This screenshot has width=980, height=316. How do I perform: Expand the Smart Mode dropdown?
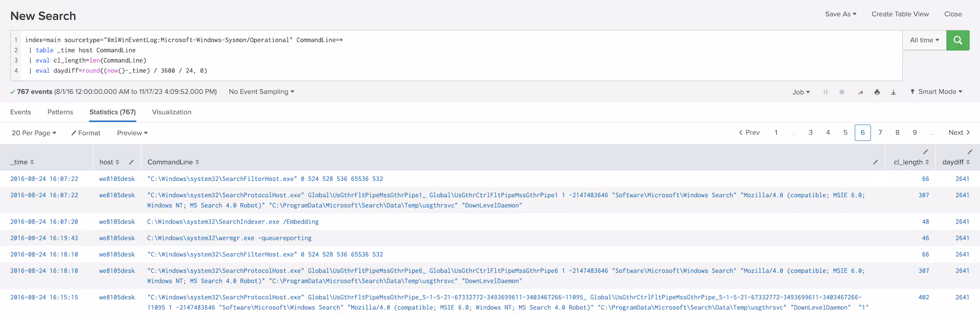[x=936, y=92]
